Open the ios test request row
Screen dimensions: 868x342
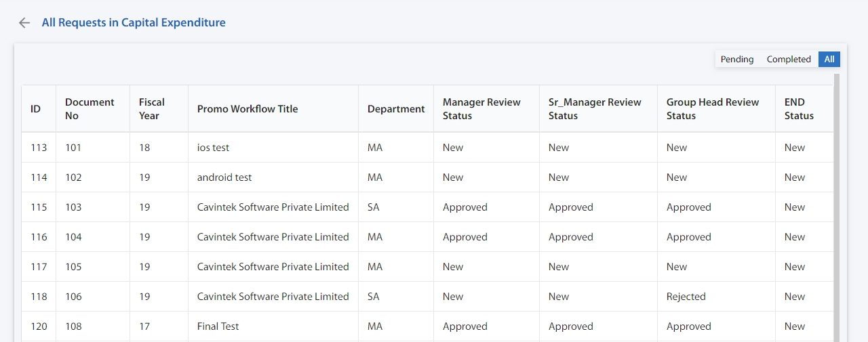coord(428,148)
